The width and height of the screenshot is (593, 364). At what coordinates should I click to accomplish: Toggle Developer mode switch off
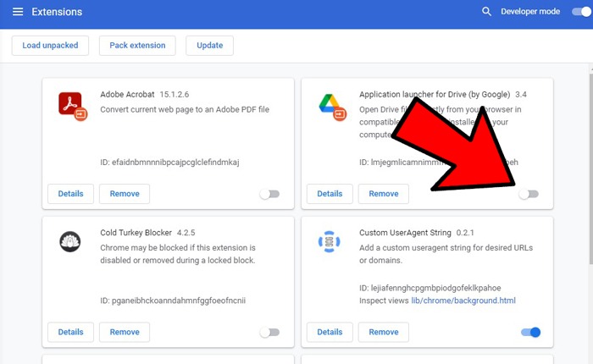(582, 12)
